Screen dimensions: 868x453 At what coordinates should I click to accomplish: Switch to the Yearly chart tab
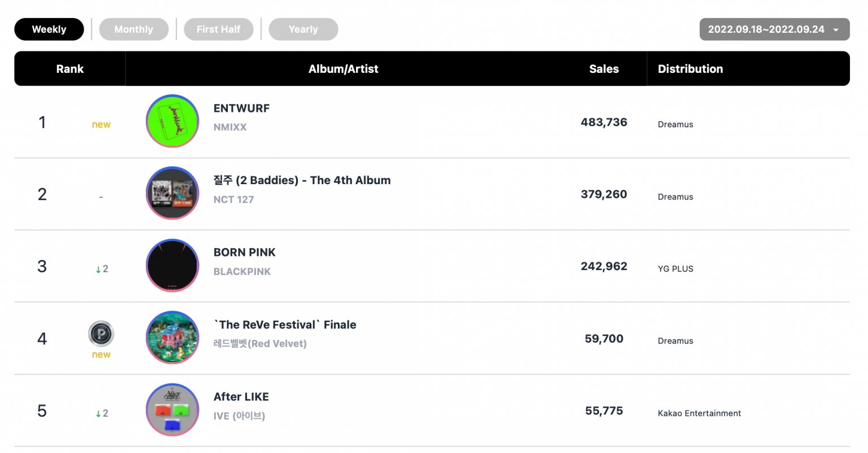tap(303, 29)
